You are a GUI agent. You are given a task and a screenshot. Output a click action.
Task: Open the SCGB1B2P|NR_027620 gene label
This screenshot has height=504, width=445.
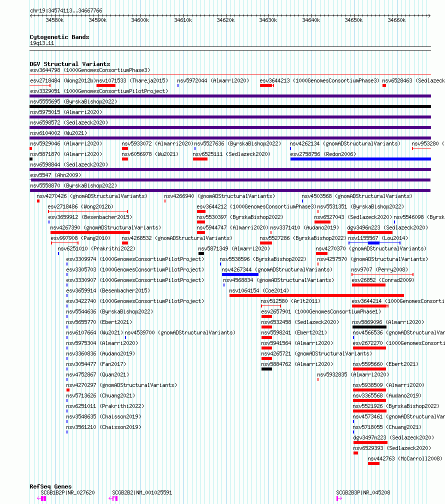67,492
